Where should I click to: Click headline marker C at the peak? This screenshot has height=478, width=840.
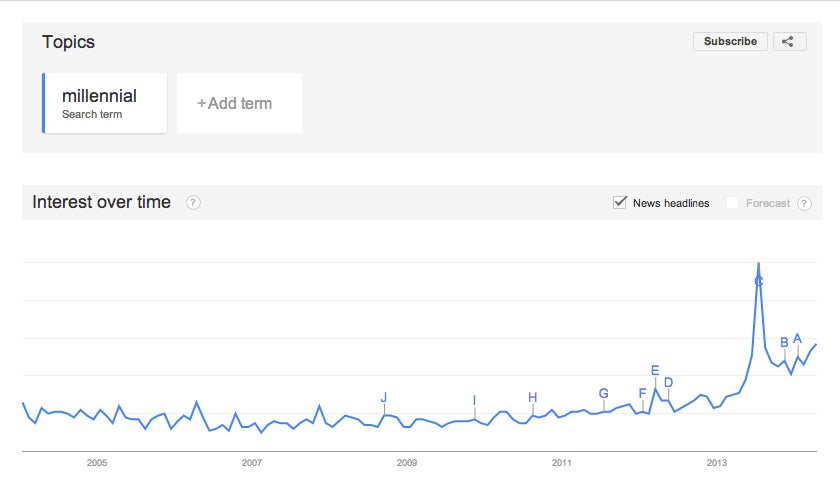coord(759,281)
